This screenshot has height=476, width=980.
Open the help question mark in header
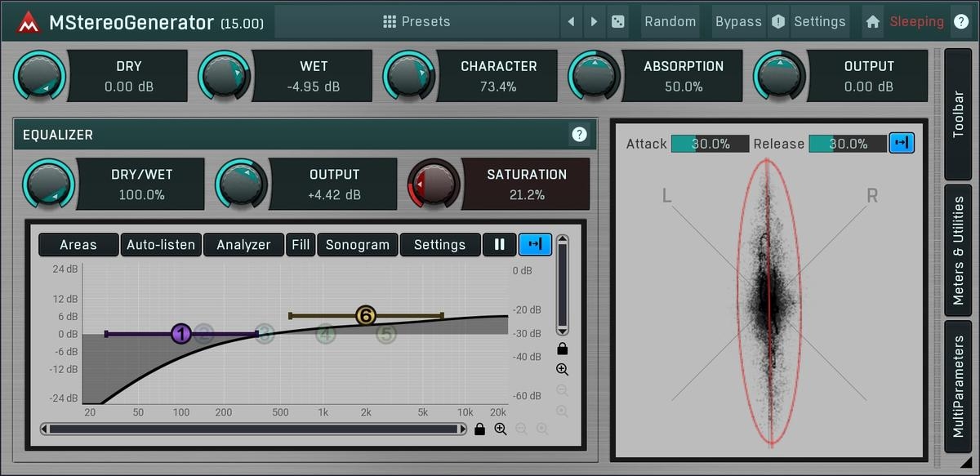click(x=961, y=22)
